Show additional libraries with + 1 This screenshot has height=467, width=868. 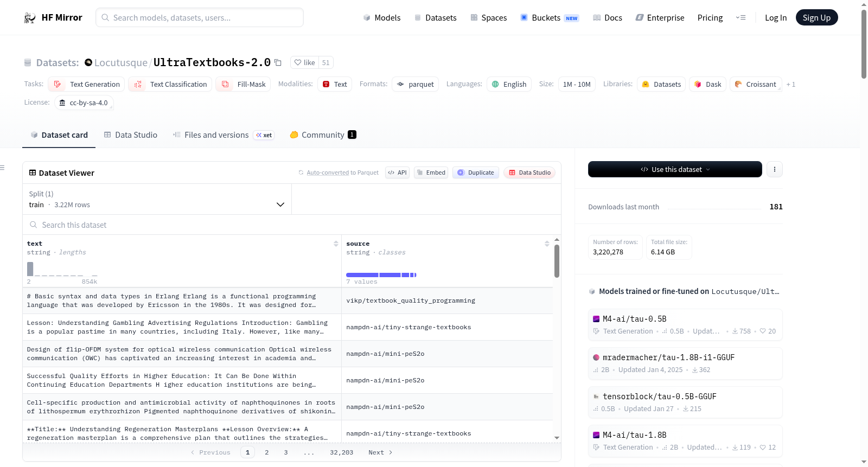[791, 85]
